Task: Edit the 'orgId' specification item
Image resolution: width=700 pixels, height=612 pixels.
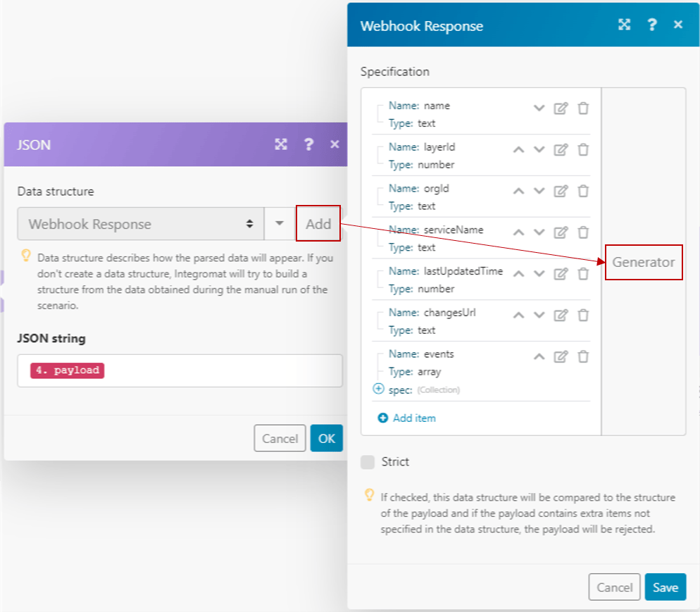Action: click(x=561, y=192)
